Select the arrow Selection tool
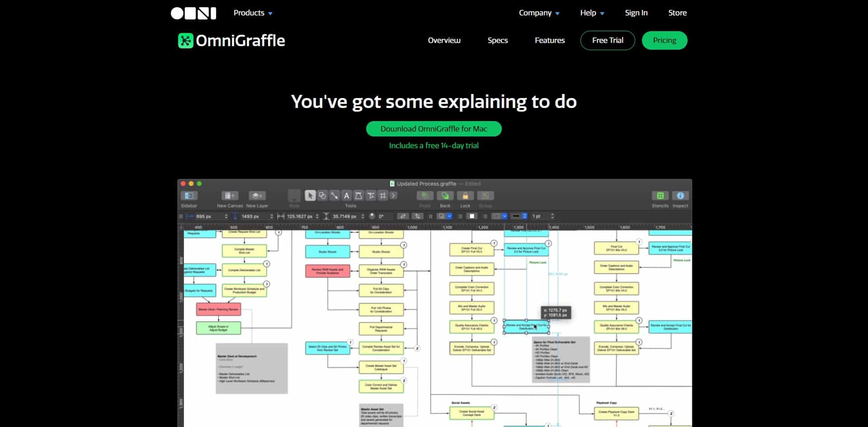 pos(311,196)
